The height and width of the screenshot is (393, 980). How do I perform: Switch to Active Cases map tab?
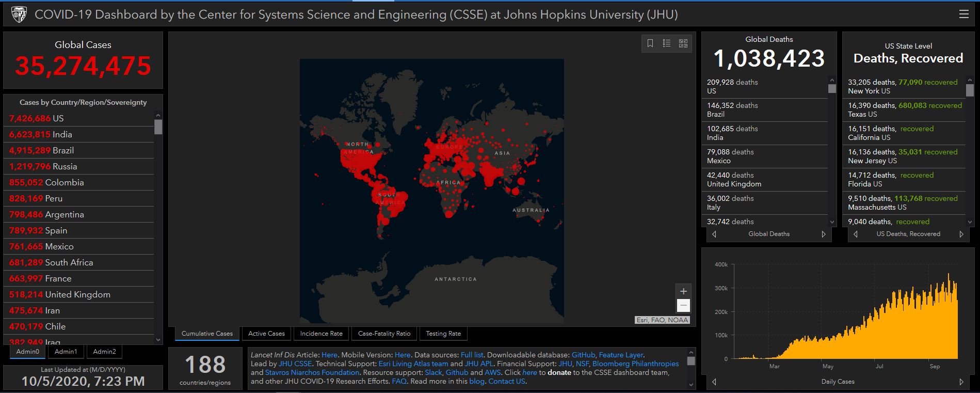(x=266, y=334)
